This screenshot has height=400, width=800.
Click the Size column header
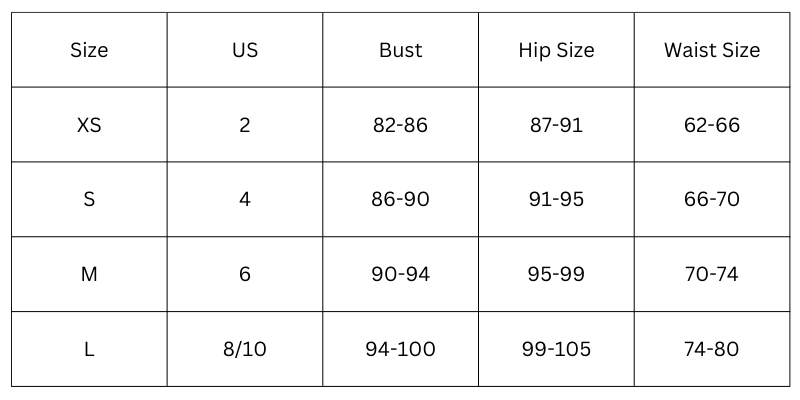click(89, 50)
